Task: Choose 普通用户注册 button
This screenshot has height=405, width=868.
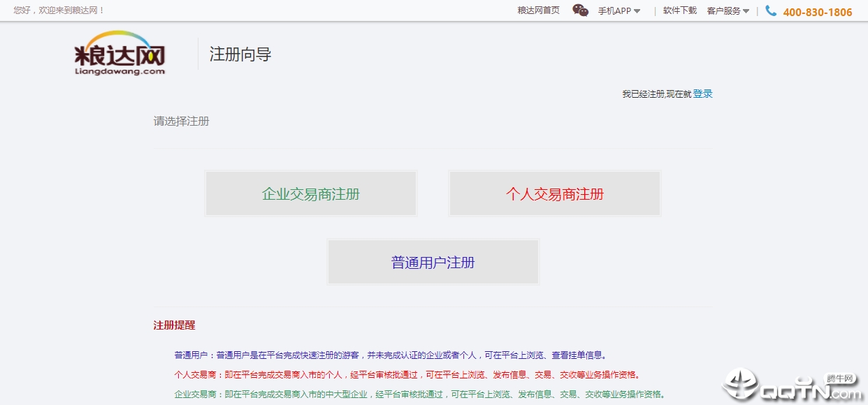Action: (x=433, y=262)
